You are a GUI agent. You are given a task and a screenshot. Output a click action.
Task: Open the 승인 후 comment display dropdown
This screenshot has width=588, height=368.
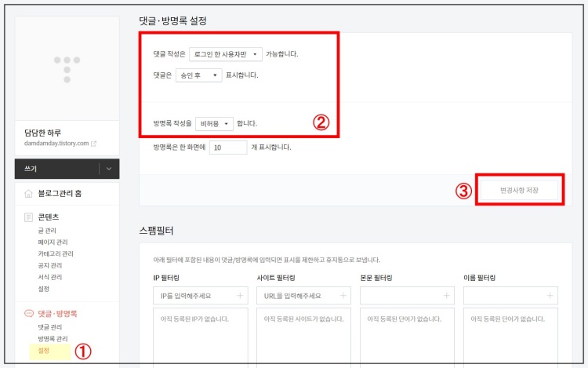click(x=199, y=75)
